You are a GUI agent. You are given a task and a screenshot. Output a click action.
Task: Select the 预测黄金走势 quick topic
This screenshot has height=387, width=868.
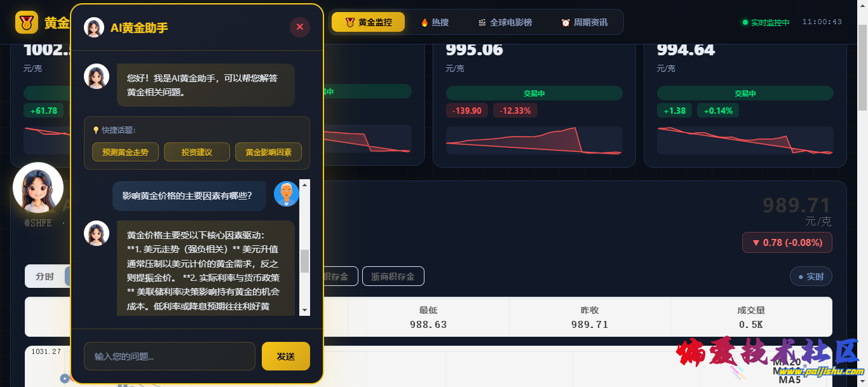point(125,153)
